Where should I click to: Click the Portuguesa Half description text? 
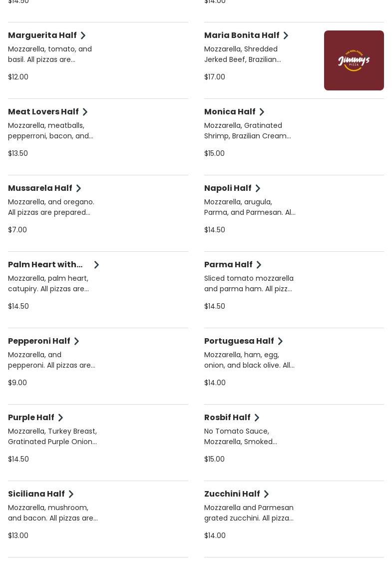click(x=249, y=360)
